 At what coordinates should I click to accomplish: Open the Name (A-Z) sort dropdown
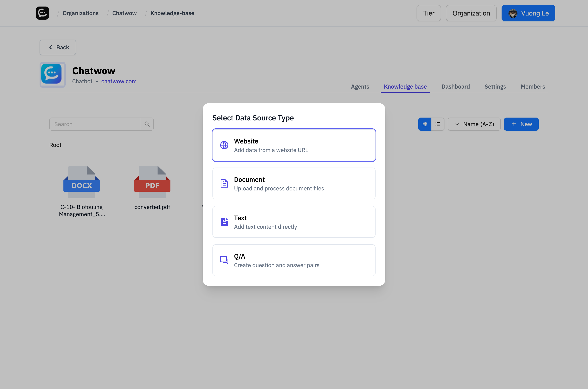tap(474, 124)
